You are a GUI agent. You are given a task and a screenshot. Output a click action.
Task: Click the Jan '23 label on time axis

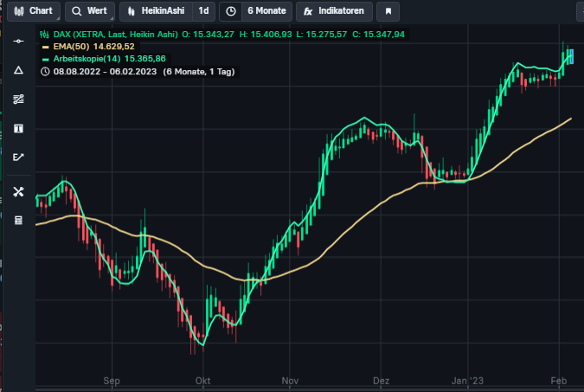click(467, 381)
